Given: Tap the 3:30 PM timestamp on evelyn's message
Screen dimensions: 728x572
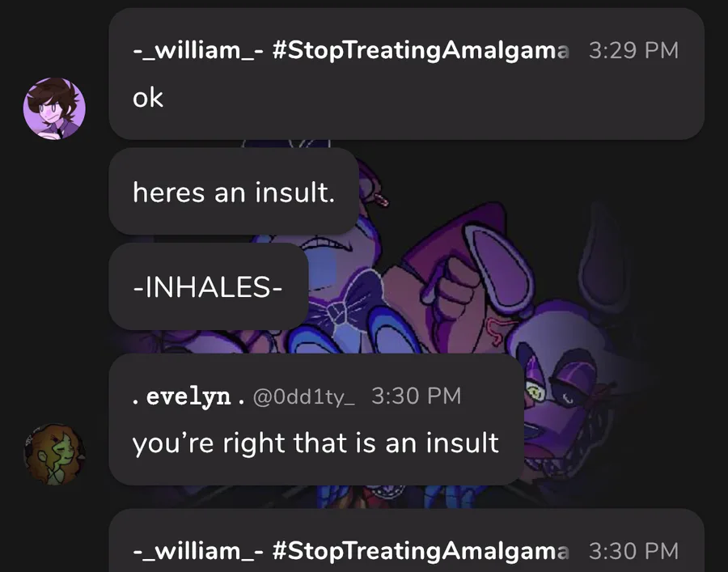Looking at the screenshot, I should point(416,396).
